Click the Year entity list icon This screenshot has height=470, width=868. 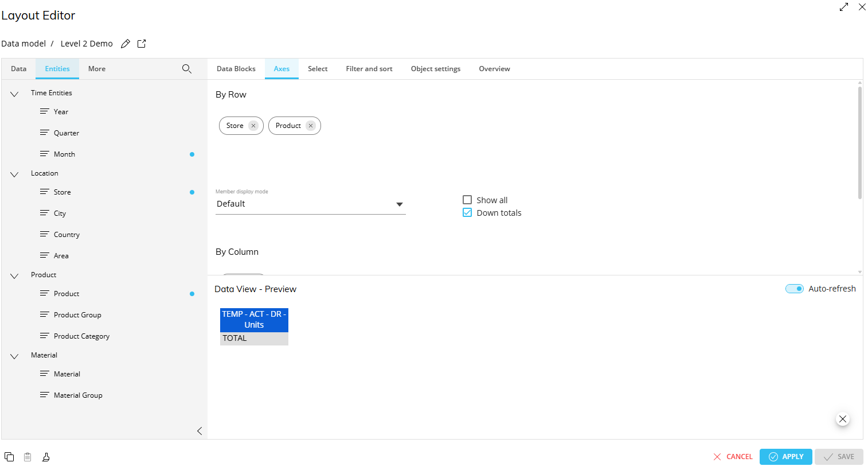point(44,111)
